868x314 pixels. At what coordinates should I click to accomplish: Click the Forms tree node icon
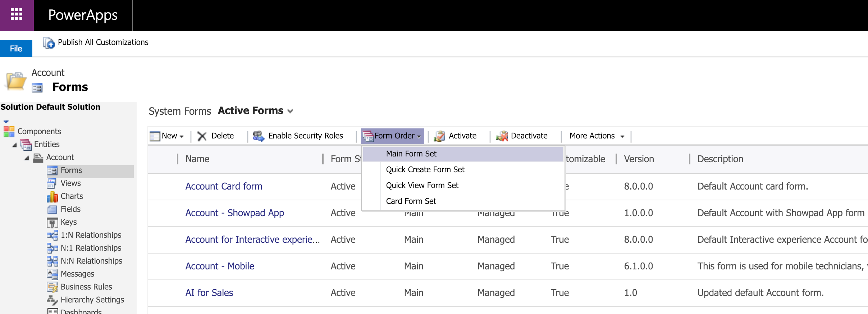pyautogui.click(x=52, y=170)
